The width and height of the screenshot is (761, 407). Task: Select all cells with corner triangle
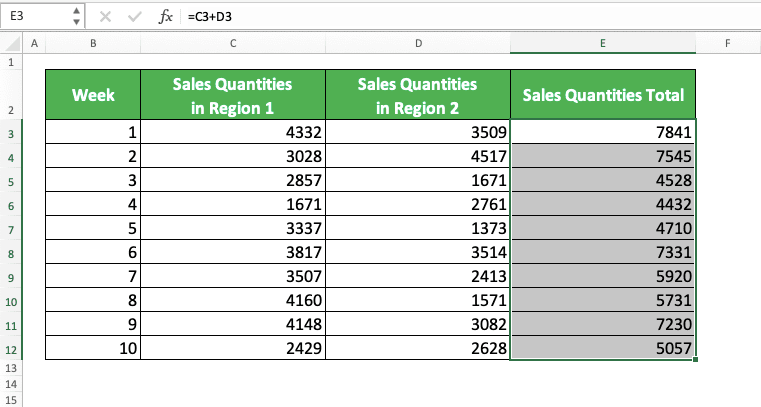(12, 44)
